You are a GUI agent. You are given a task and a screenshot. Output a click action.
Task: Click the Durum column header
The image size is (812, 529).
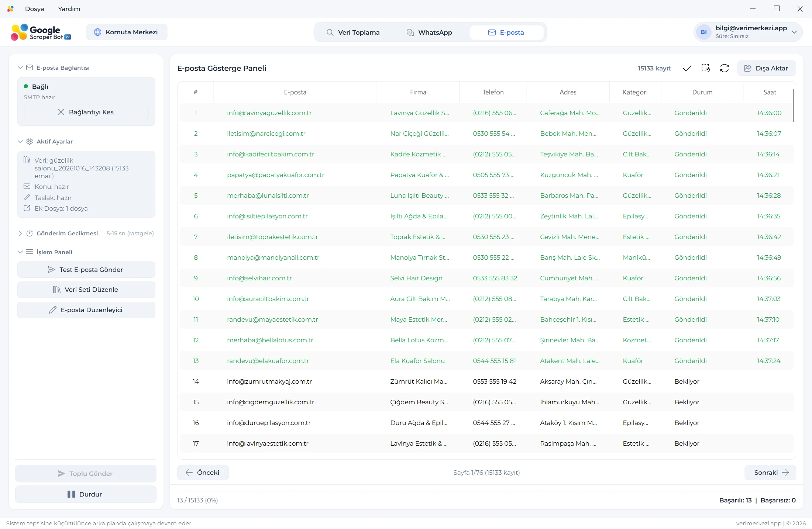click(702, 92)
